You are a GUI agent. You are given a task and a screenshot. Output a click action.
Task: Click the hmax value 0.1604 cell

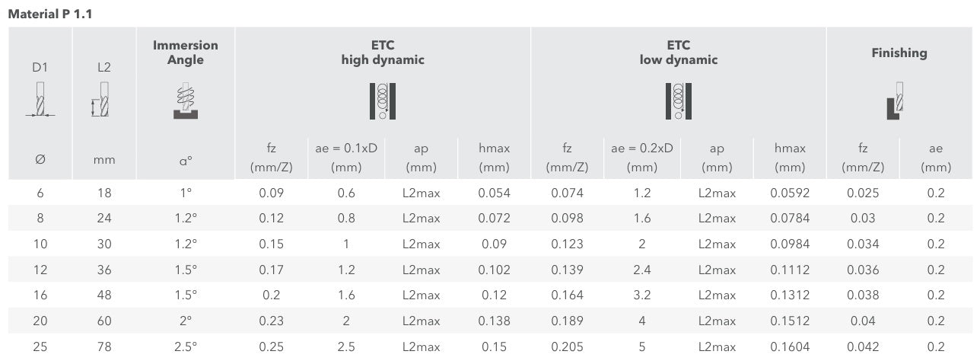coord(790,346)
